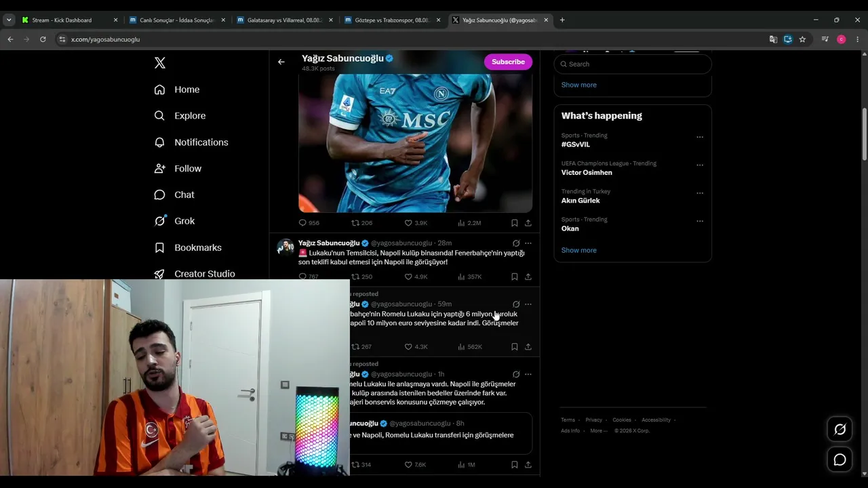This screenshot has height=488, width=868.
Task: Open the Accessibility footer link
Action: [656, 420]
